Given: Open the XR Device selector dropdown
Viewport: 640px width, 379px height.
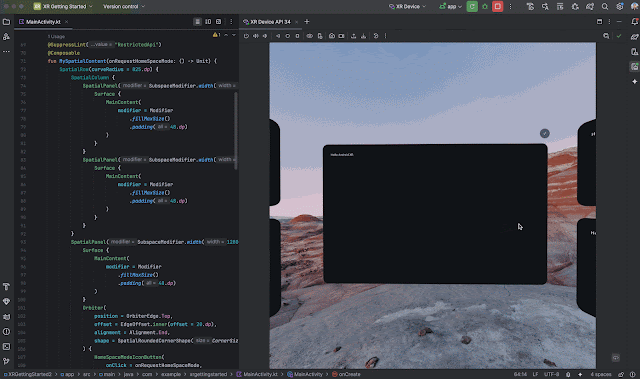Looking at the screenshot, I should (407, 7).
